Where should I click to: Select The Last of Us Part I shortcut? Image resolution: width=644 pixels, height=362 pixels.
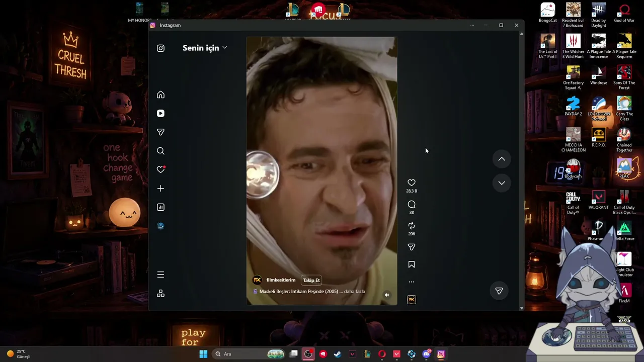548,47
